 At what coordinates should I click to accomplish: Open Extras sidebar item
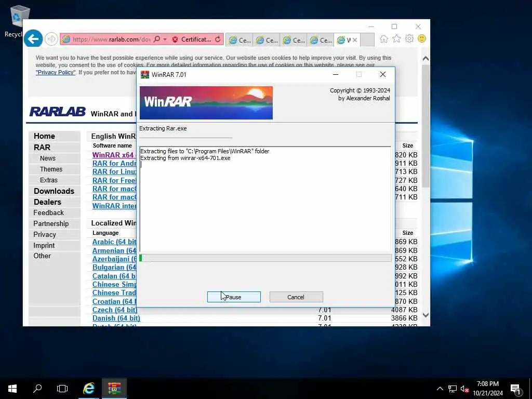coord(48,180)
